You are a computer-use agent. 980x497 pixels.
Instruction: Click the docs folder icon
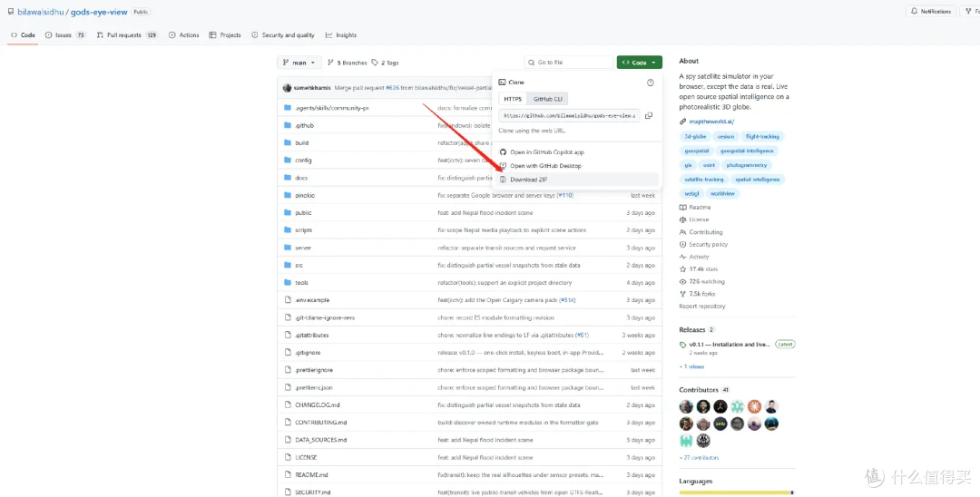(x=288, y=178)
